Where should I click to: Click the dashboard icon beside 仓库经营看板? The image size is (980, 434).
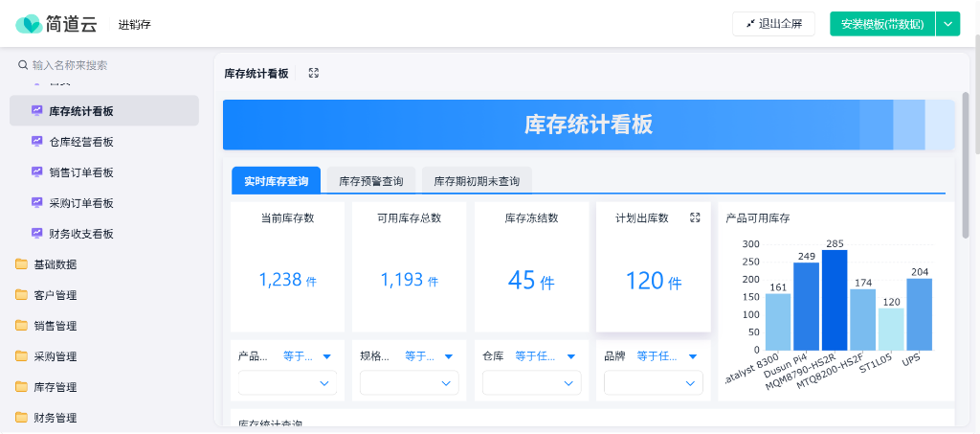click(37, 142)
